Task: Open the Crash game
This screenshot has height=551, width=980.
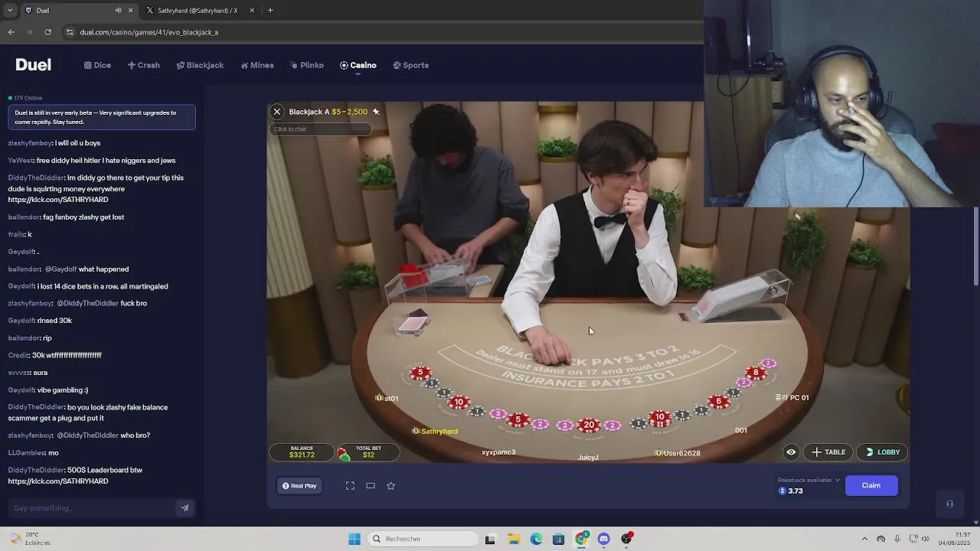Action: [144, 65]
